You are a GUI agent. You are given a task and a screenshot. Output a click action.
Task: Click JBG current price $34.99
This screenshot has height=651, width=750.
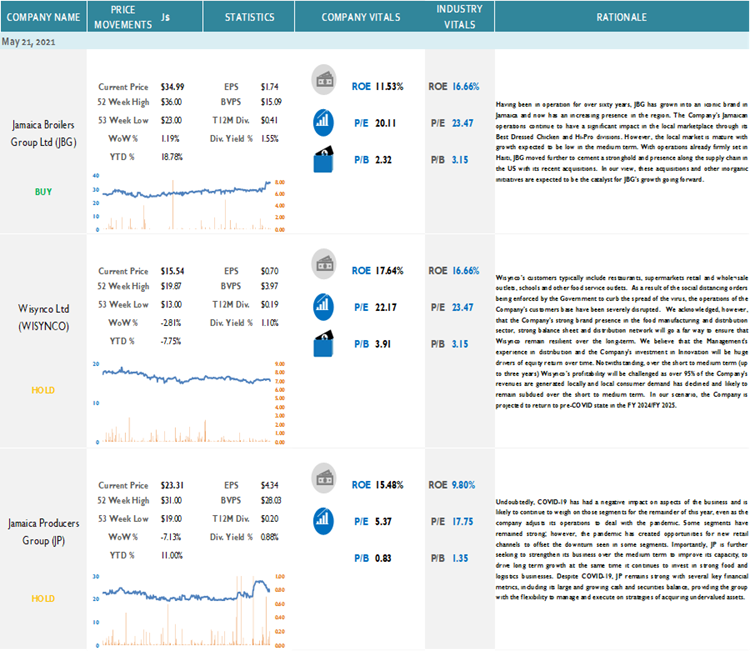[x=172, y=87]
